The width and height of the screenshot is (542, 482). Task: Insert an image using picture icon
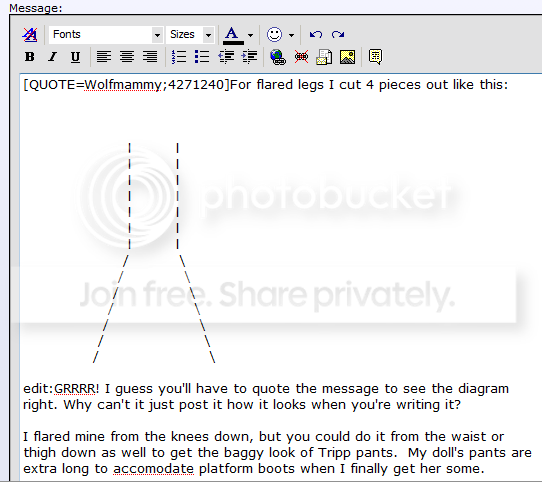pos(347,57)
